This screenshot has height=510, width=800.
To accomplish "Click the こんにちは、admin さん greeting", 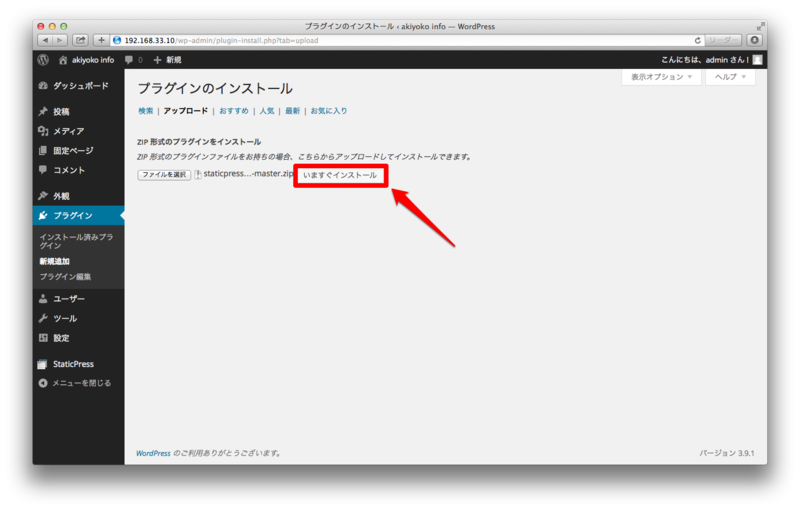I will tap(705, 60).
